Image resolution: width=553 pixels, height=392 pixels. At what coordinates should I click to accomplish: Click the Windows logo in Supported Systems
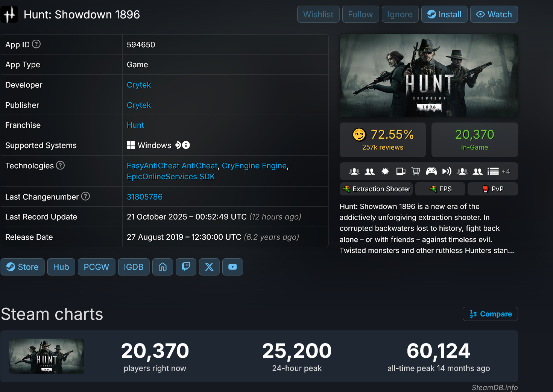coord(131,145)
